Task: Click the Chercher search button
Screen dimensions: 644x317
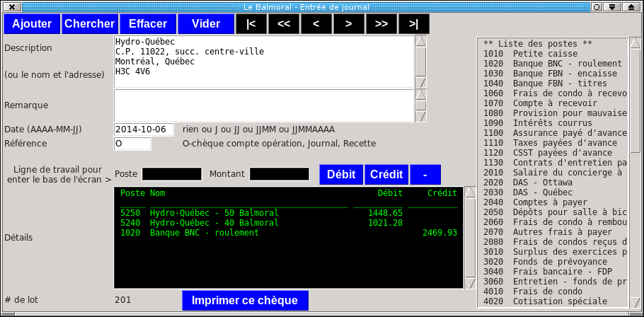Action: [90, 24]
